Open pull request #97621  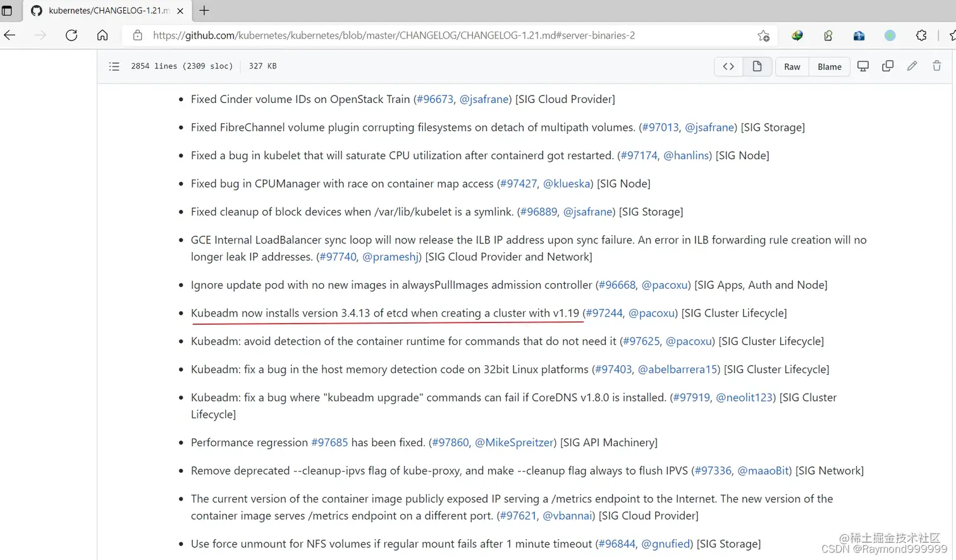[x=518, y=516]
